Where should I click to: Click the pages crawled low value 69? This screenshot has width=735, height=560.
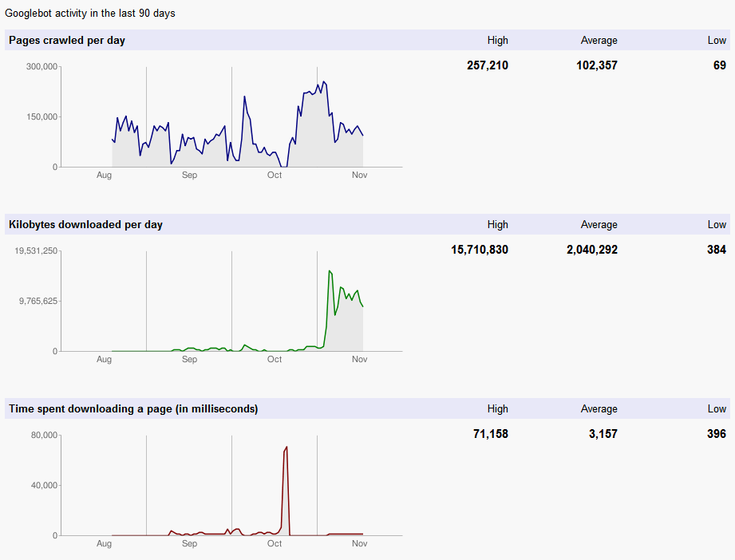[x=719, y=65]
